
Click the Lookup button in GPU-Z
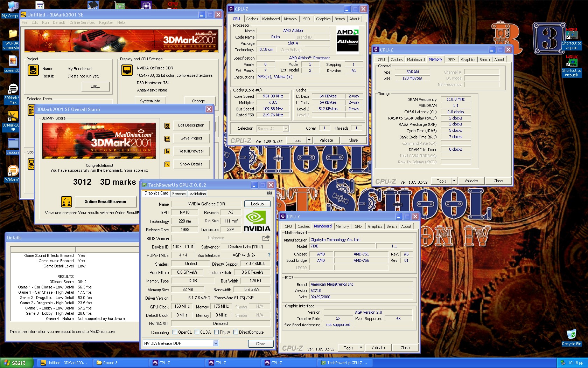(x=257, y=204)
